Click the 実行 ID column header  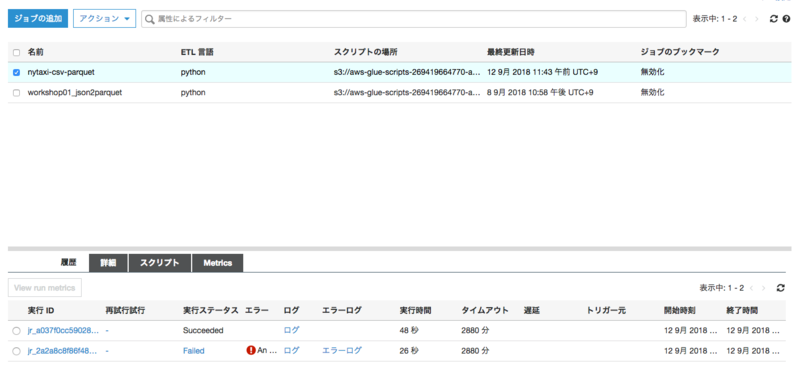41,310
